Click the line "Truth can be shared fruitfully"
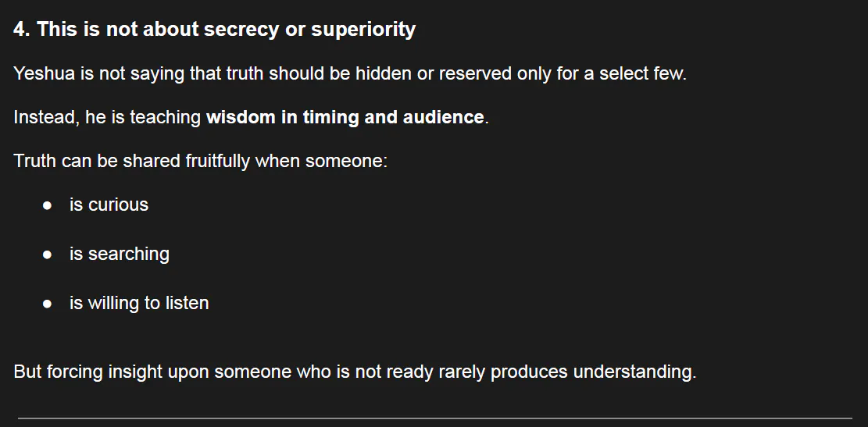 pos(200,162)
